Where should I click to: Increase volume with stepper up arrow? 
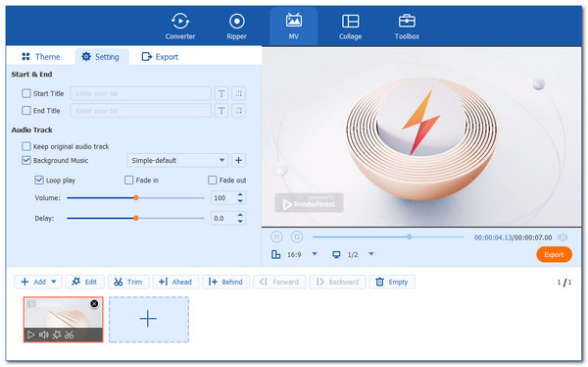240,194
